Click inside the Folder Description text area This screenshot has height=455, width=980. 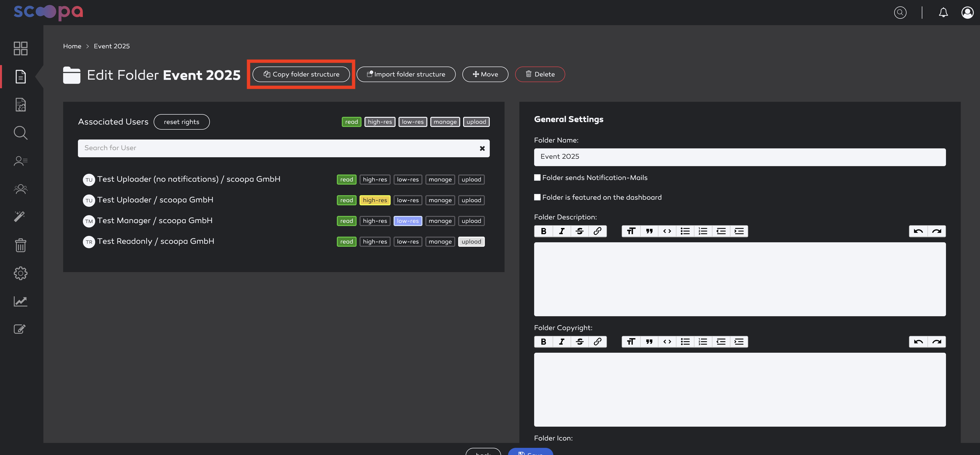(x=740, y=279)
